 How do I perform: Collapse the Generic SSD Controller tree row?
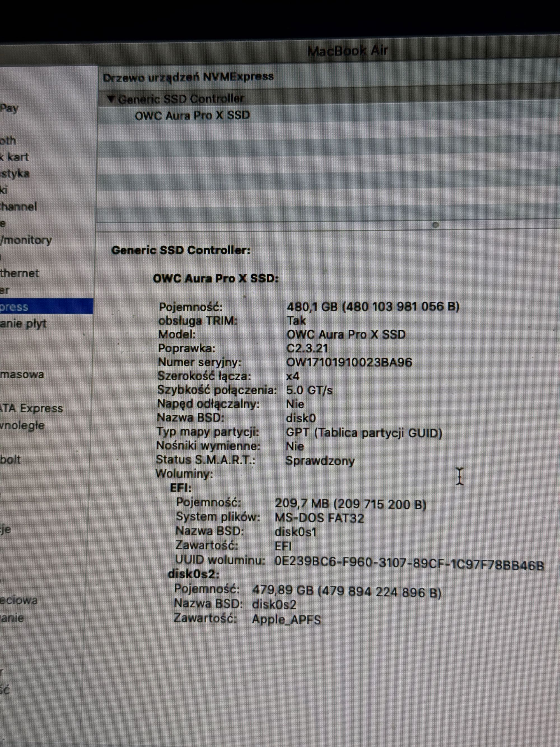coord(111,99)
